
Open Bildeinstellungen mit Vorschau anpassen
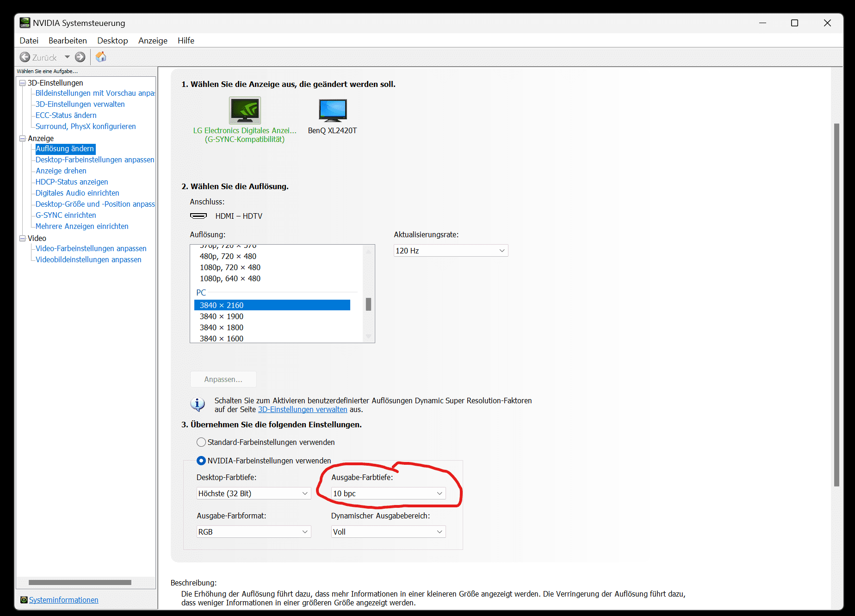coord(95,93)
